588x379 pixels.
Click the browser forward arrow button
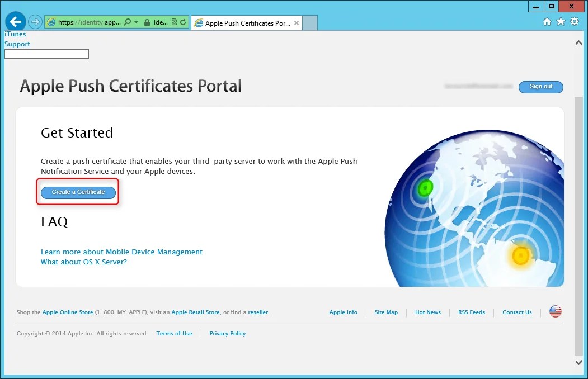point(35,22)
